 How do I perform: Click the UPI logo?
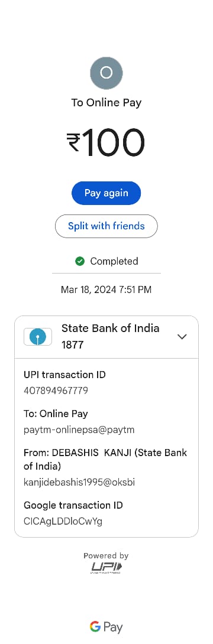click(106, 568)
